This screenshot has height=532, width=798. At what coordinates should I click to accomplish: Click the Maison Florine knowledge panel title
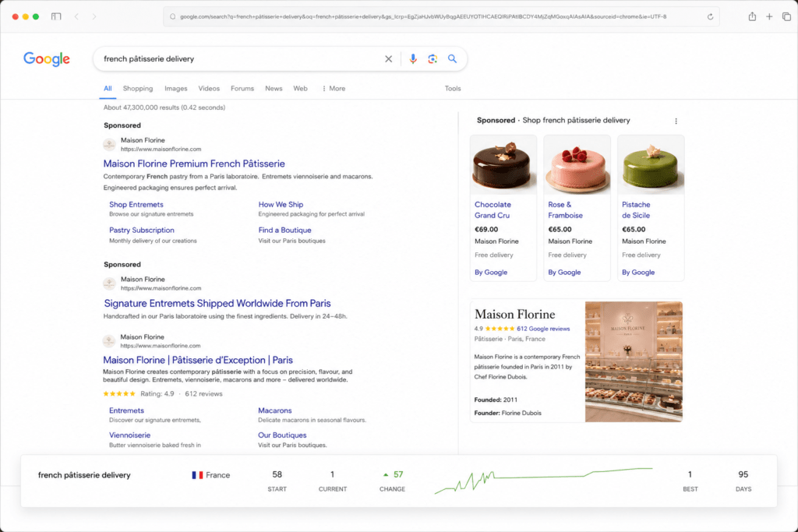click(515, 315)
